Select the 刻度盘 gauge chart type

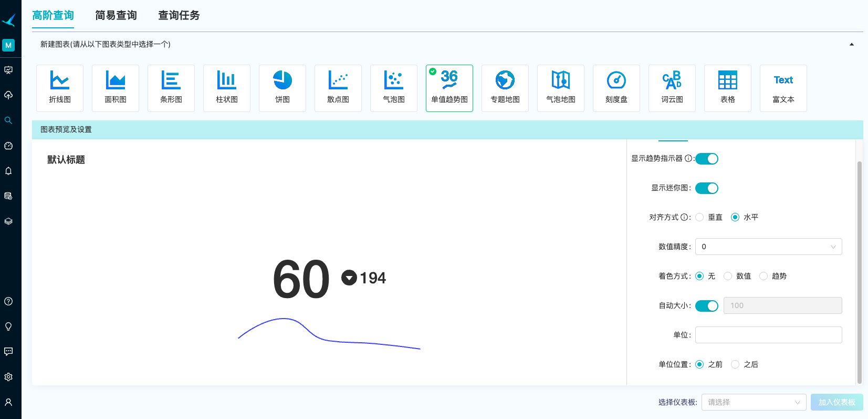(x=616, y=88)
